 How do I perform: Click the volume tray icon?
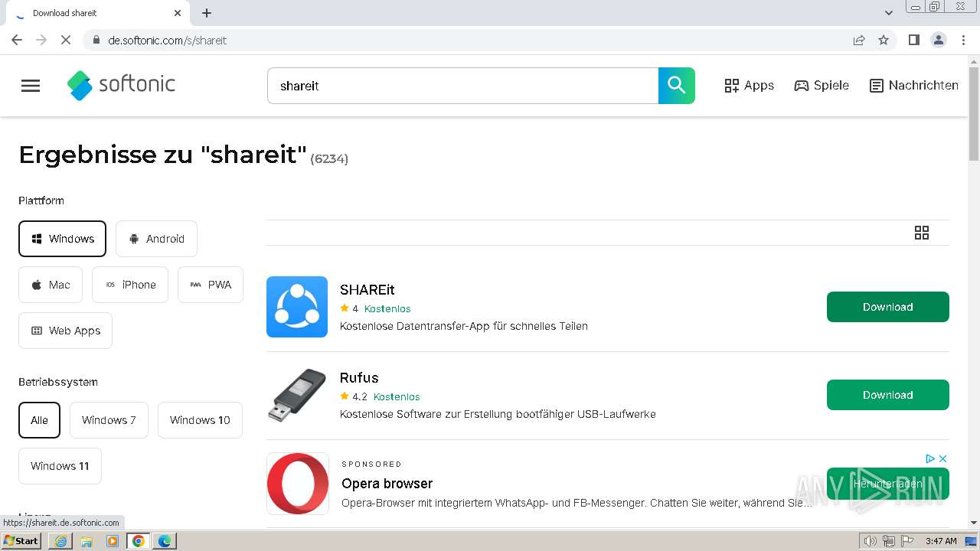(x=870, y=541)
